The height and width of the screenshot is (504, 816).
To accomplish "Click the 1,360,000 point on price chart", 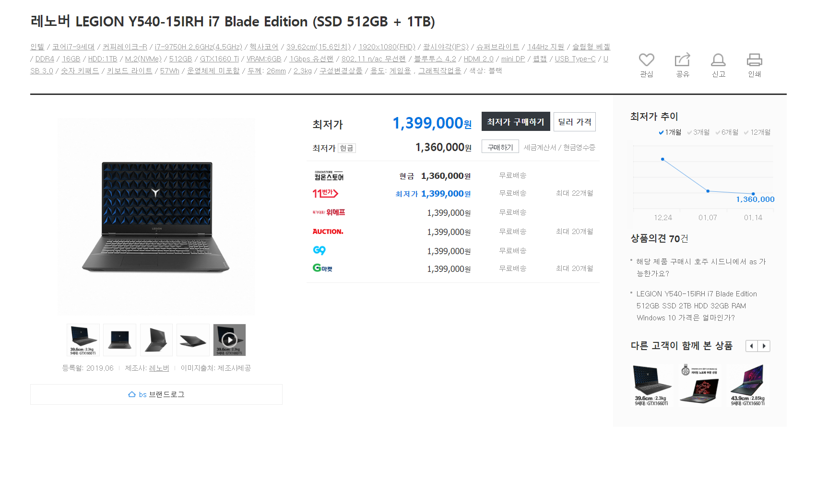I will click(753, 194).
